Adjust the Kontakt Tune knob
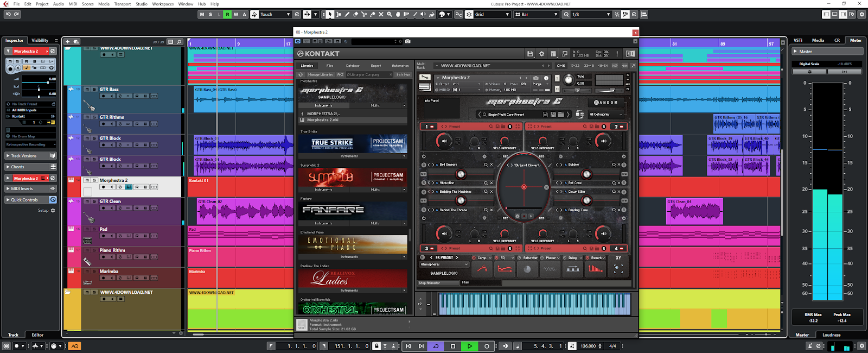This screenshot has height=353, width=868. tap(568, 80)
